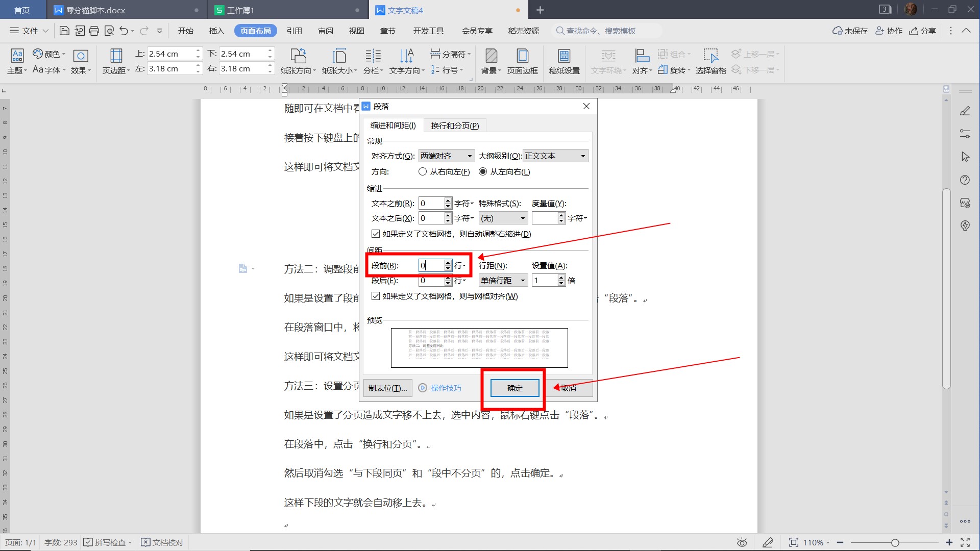The width and height of the screenshot is (980, 551).
Task: Toggle the align to grid checkbox
Action: (376, 296)
